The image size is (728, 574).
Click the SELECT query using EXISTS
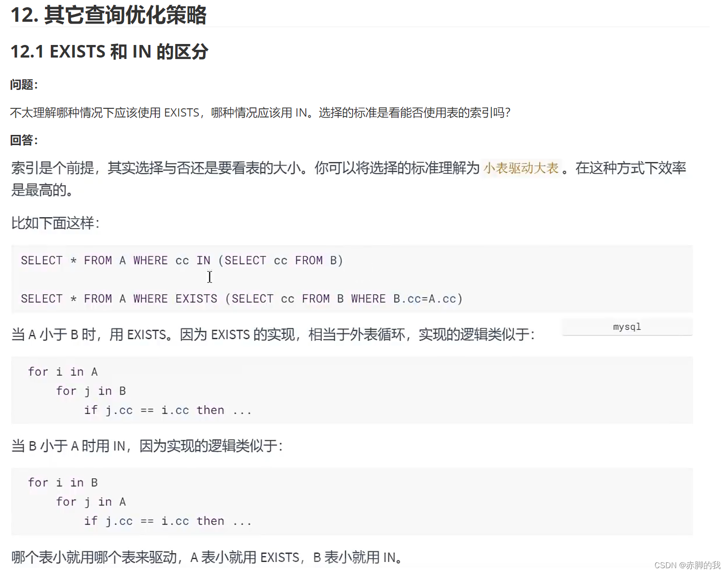pyautogui.click(x=241, y=299)
